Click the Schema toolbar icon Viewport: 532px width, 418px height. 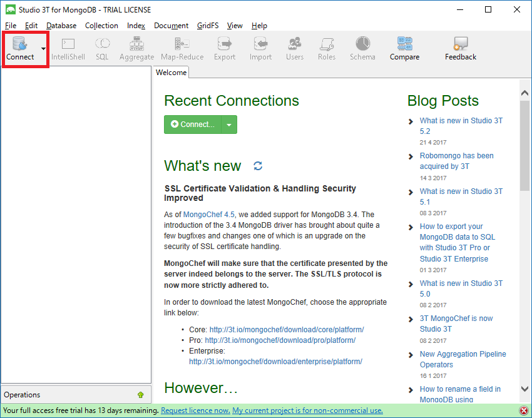pos(362,49)
